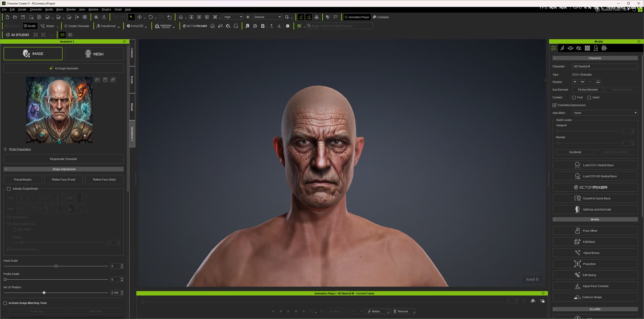This screenshot has width=644, height=319.
Task: Check the Foot contact checkbox
Action: click(574, 98)
